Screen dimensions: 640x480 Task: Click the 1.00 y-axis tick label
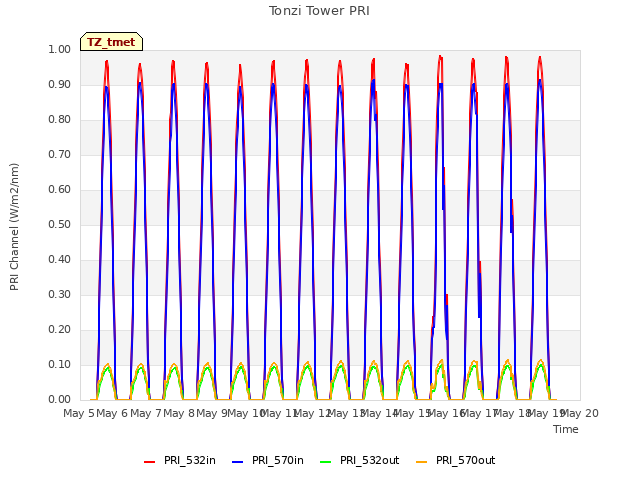60,49
